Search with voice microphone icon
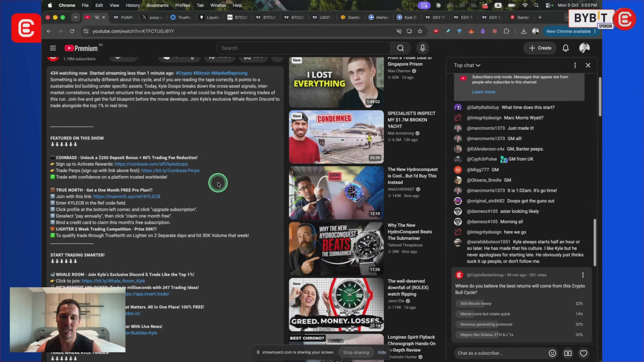The image size is (644, 362). click(x=423, y=48)
